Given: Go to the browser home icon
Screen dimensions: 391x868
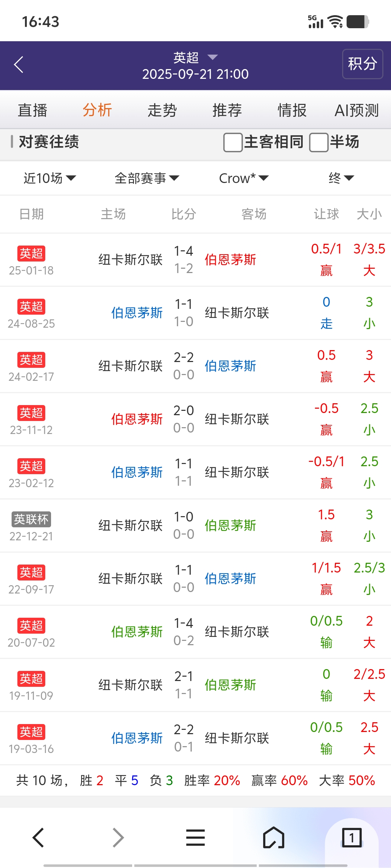Looking at the screenshot, I should point(274,838).
